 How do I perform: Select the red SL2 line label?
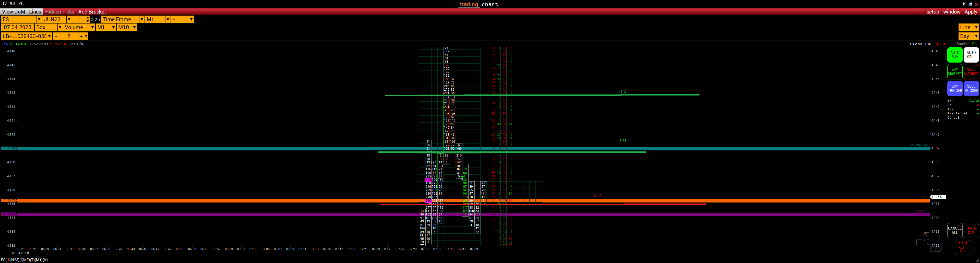[x=597, y=196]
